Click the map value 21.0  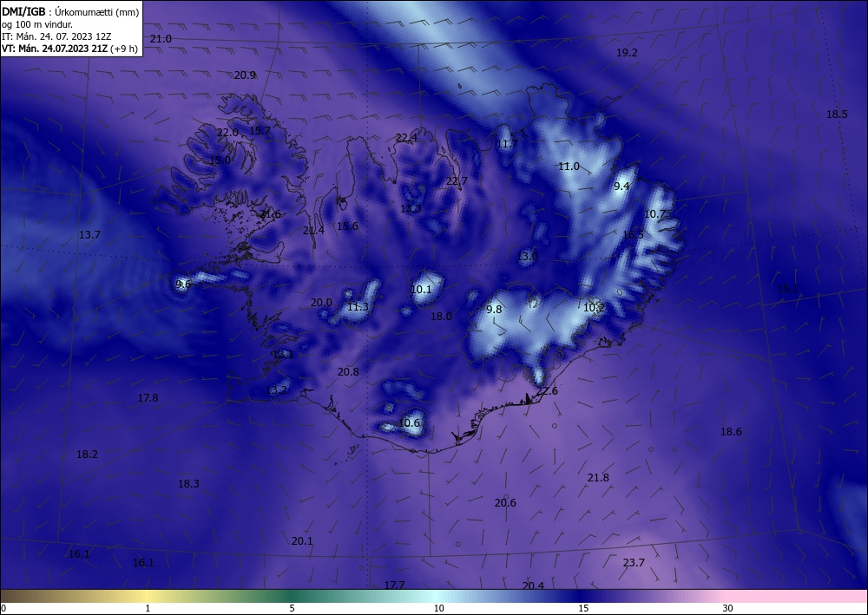[161, 39]
